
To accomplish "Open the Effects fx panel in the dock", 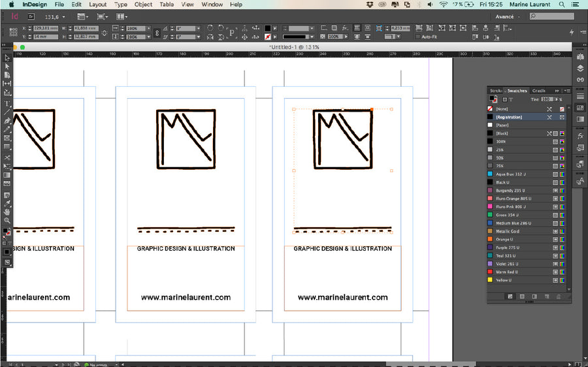I will tap(580, 136).
